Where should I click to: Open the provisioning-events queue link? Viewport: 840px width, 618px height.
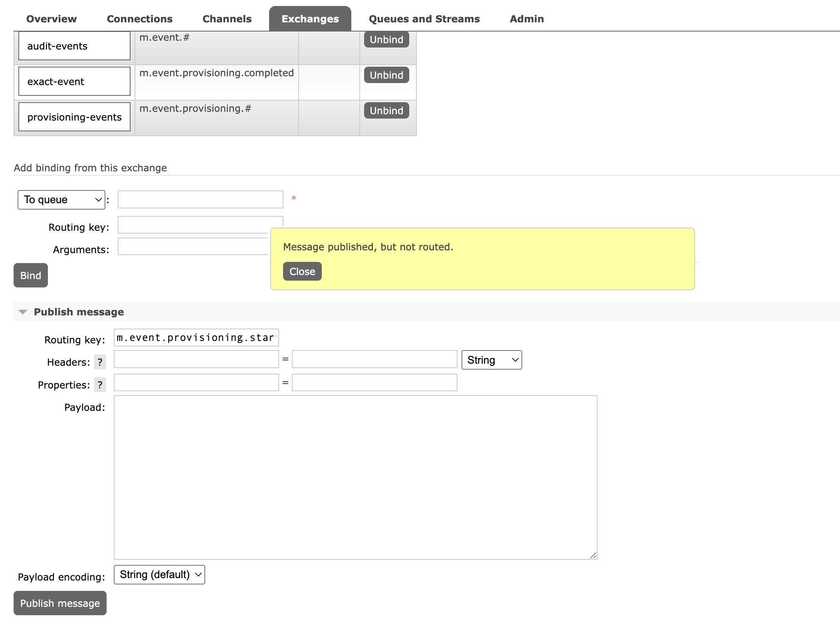click(74, 117)
